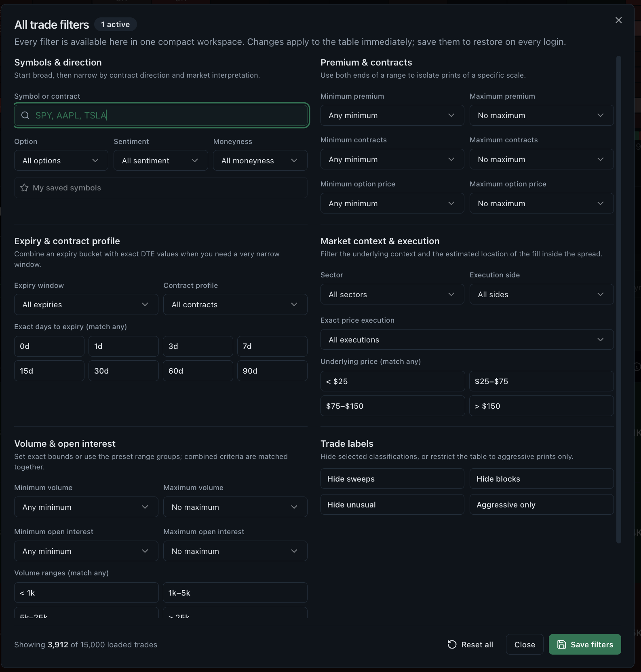The height and width of the screenshot is (672, 641).
Task: Open the All executions dropdown
Action: pos(467,340)
